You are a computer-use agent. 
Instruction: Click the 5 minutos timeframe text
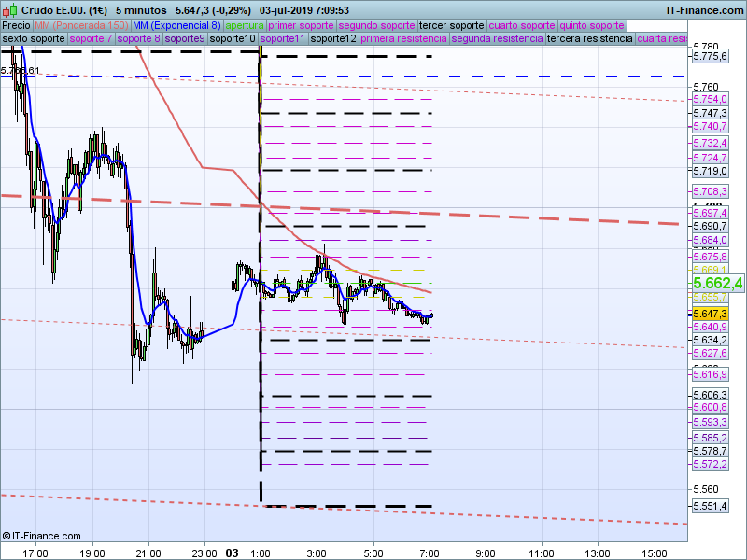pyautogui.click(x=142, y=9)
